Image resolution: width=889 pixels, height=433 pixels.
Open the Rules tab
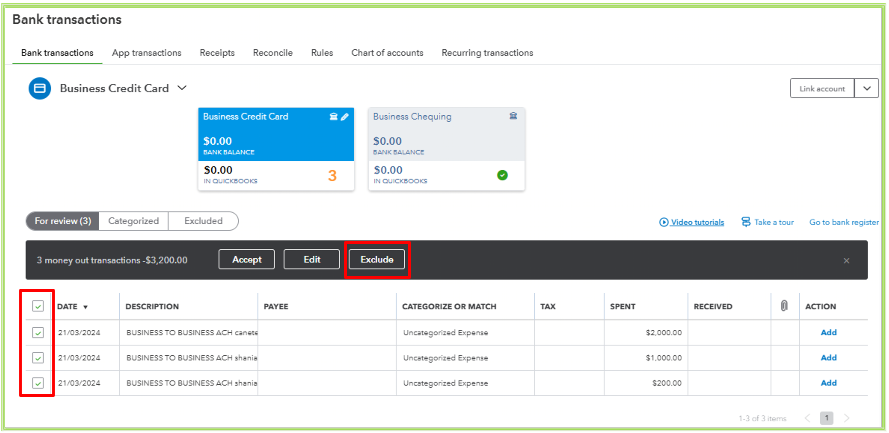[322, 53]
